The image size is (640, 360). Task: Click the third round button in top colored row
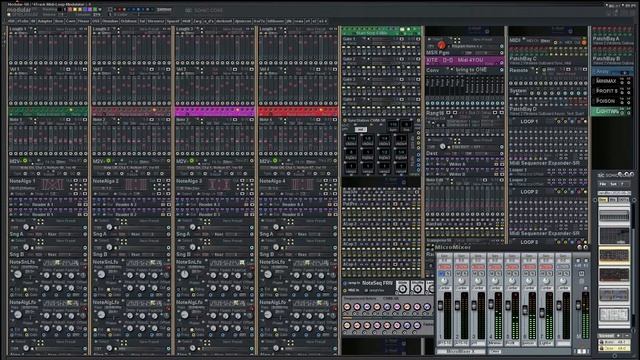367,307
